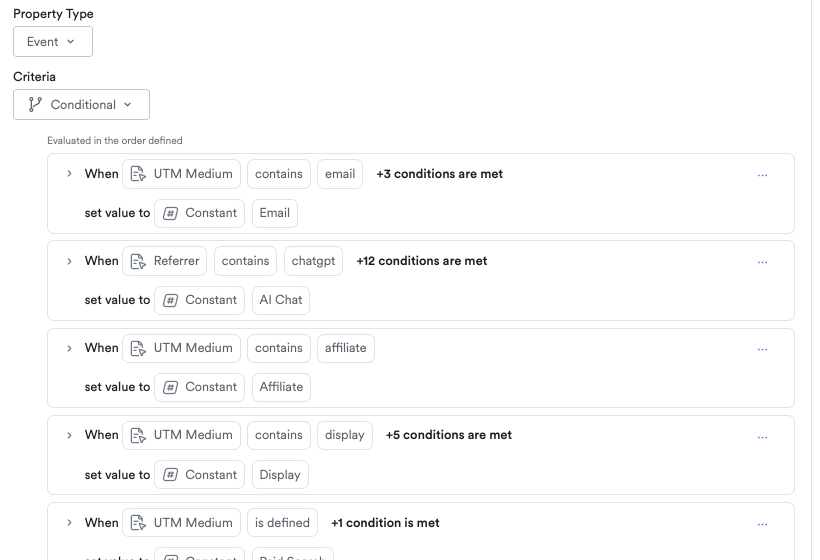Open the Property Type Event dropdown

(x=52, y=42)
